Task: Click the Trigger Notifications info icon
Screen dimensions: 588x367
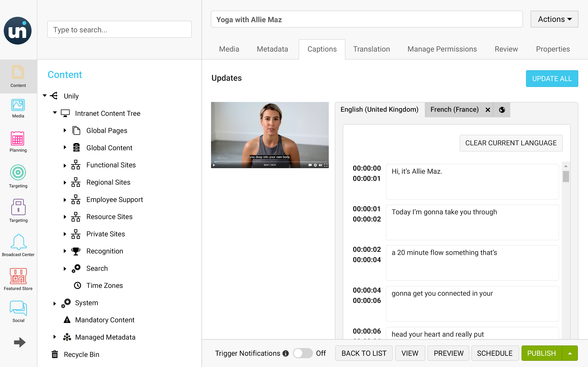Action: pyautogui.click(x=286, y=353)
